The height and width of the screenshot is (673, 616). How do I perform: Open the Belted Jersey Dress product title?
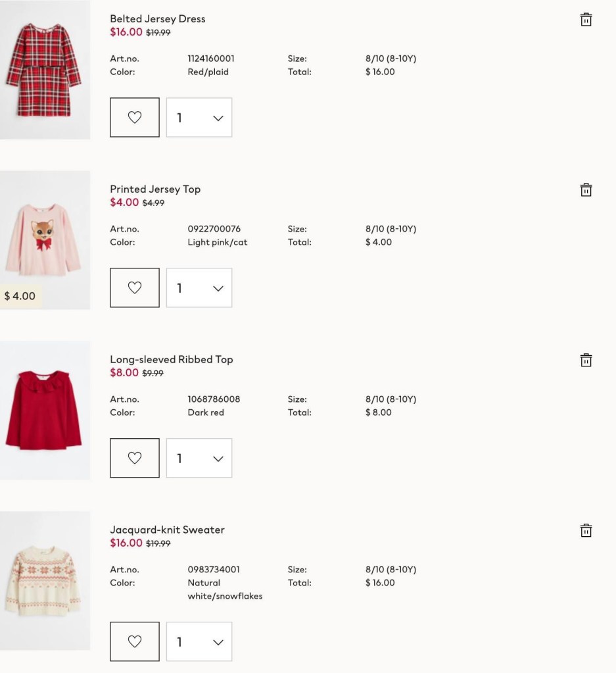click(x=157, y=19)
